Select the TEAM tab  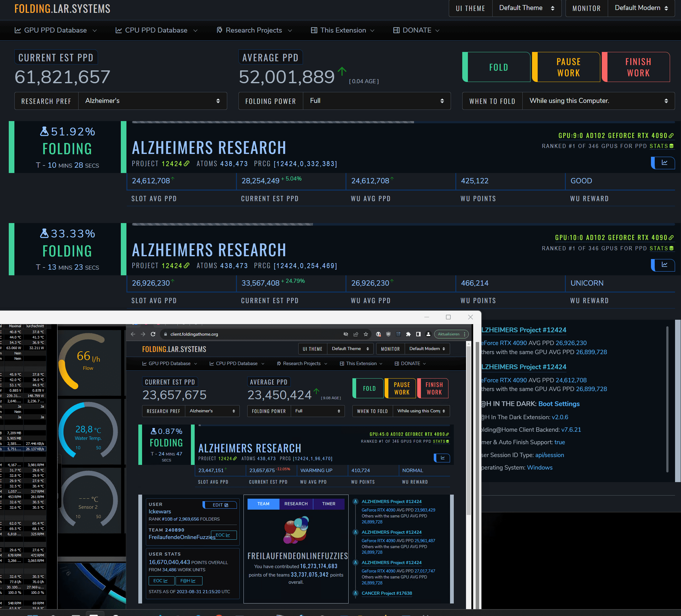coord(264,504)
